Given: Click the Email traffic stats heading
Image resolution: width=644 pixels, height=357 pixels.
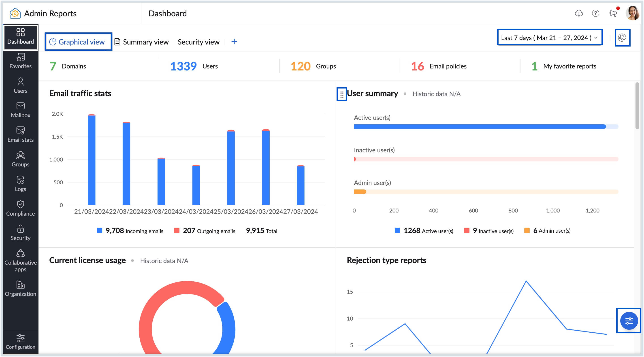Looking at the screenshot, I should point(80,93).
